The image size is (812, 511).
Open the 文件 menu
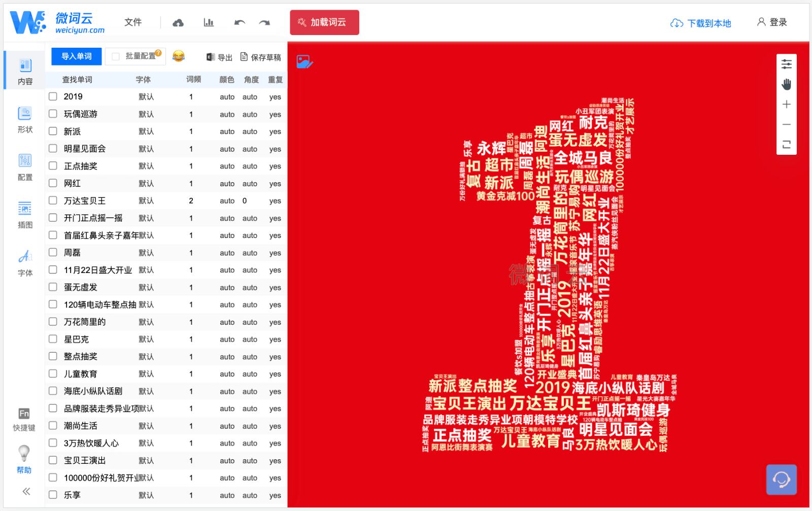[133, 22]
